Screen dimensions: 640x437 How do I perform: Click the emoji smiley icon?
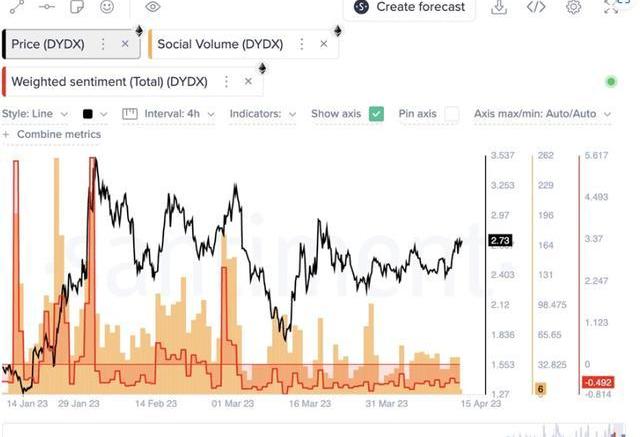click(x=106, y=7)
